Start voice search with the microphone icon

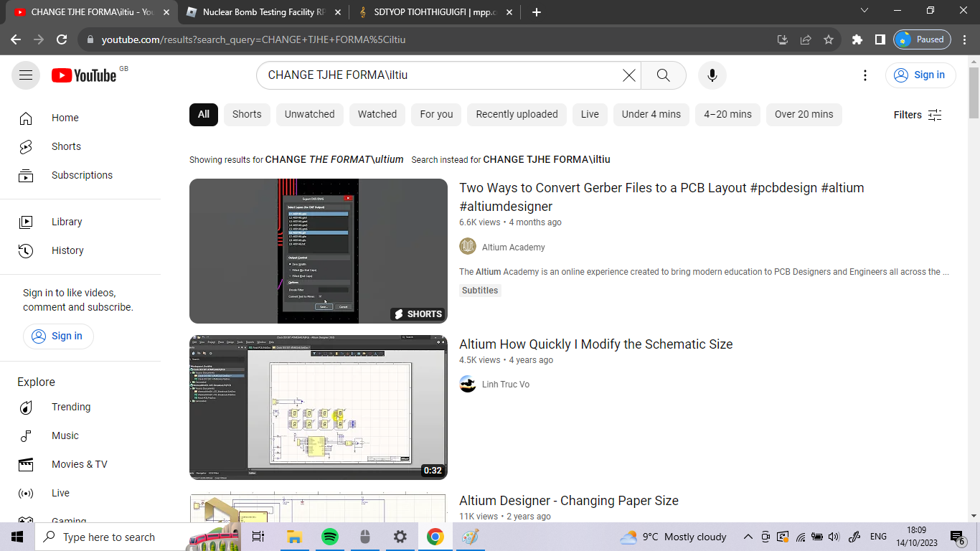click(x=712, y=75)
